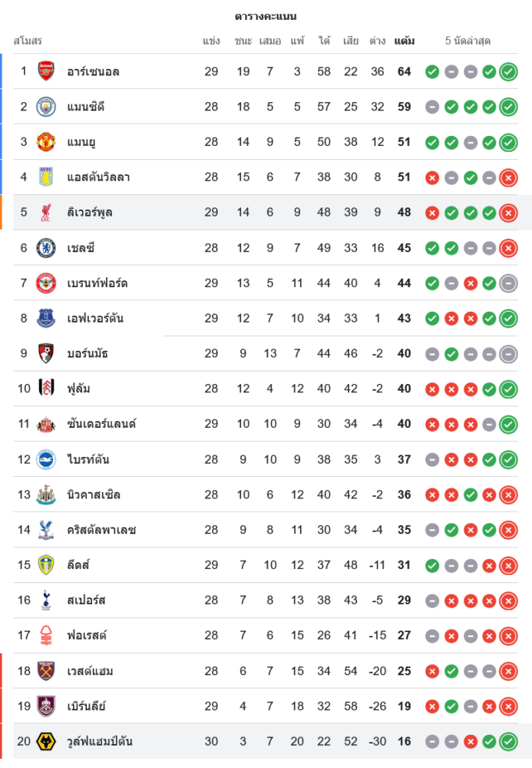Image resolution: width=532 pixels, height=768 pixels.
Task: Click Brentford's circled latest-match draw icon
Action: (508, 283)
